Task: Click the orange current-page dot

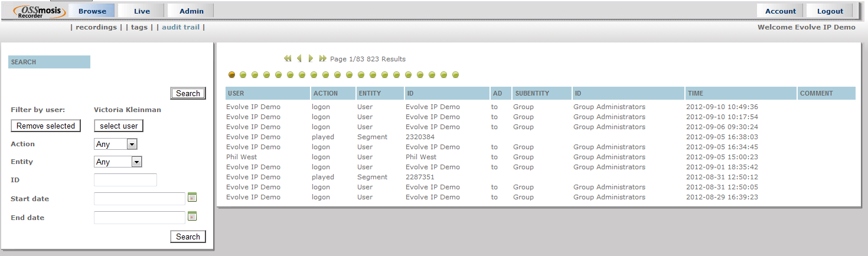Action: click(x=231, y=75)
